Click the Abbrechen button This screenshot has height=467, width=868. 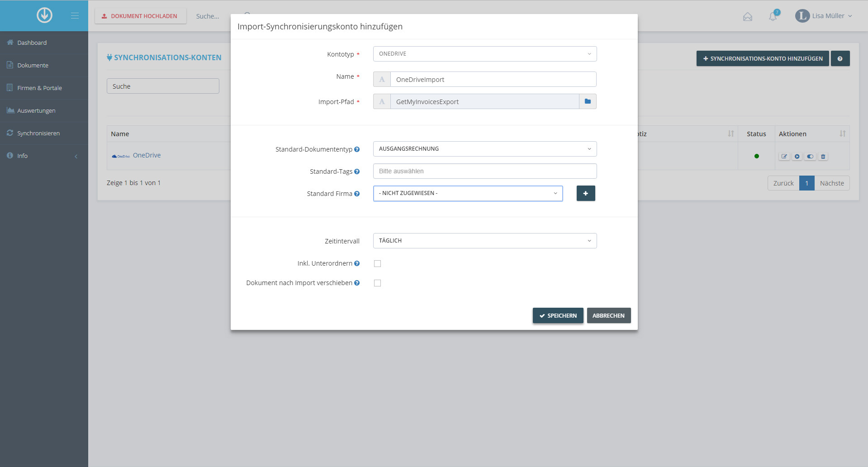point(609,315)
